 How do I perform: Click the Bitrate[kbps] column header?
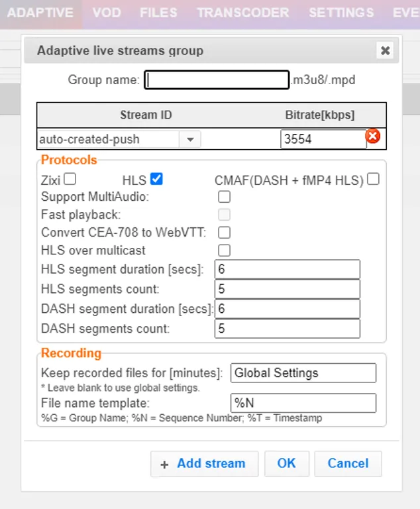320,115
